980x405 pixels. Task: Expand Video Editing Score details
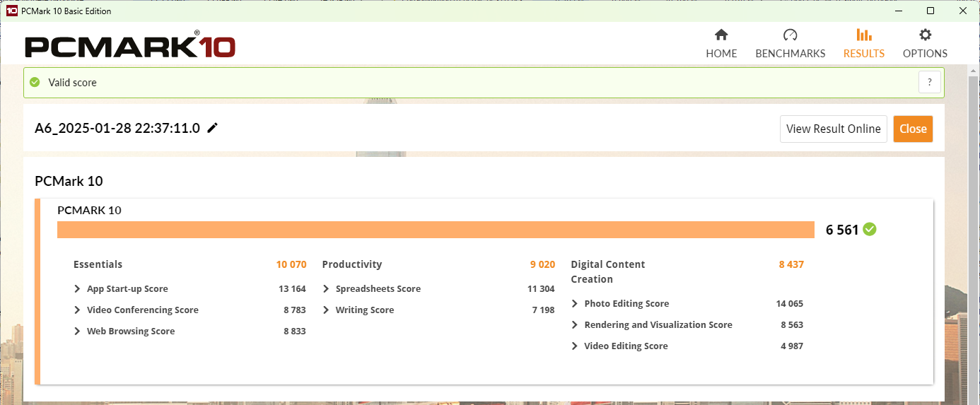coord(575,346)
